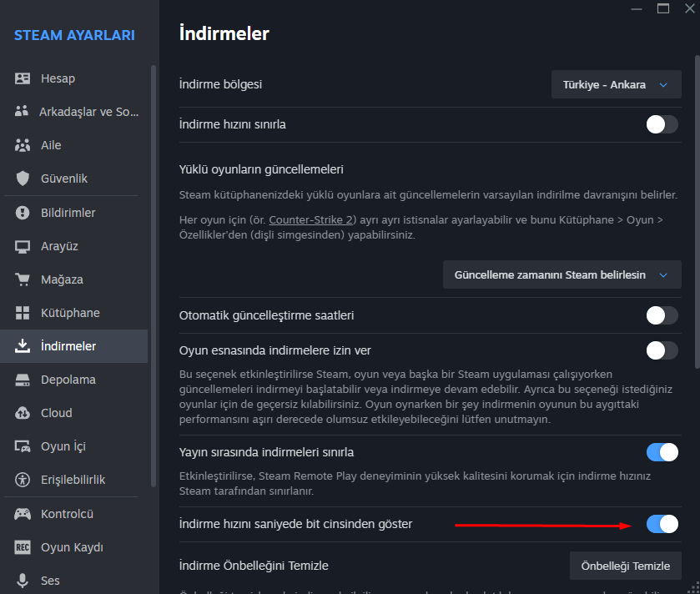700x594 pixels.
Task: Disable bit cinsinden gösterme toggle
Action: click(x=662, y=524)
